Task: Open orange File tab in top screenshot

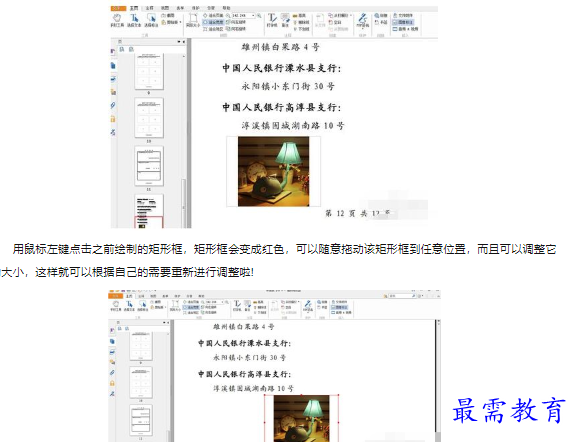Action: (x=118, y=8)
